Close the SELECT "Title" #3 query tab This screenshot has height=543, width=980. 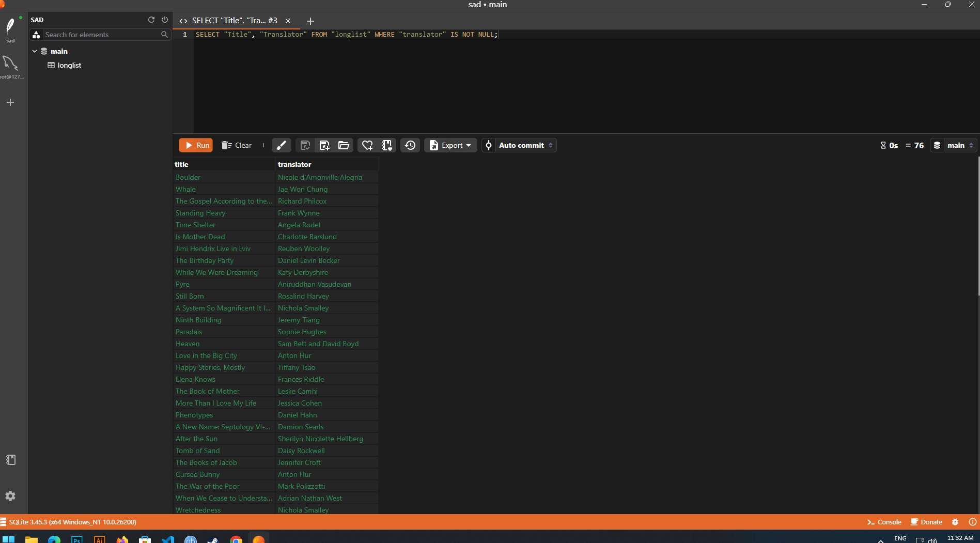(x=288, y=21)
